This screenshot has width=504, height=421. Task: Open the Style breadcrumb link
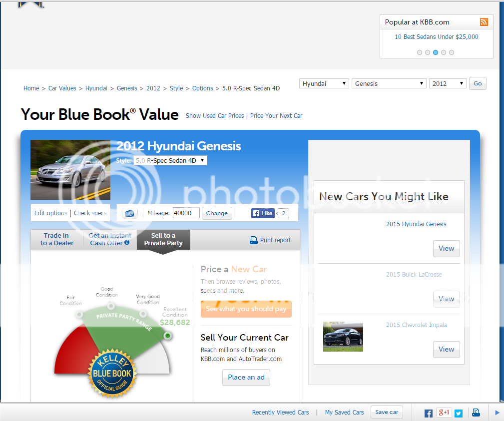pyautogui.click(x=176, y=88)
